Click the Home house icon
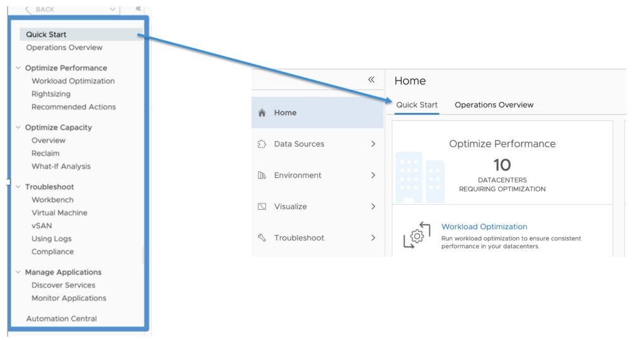 pyautogui.click(x=262, y=113)
